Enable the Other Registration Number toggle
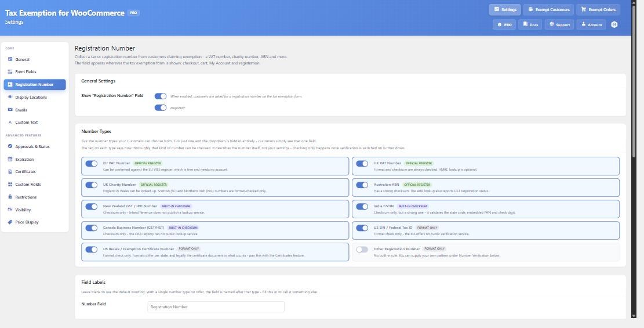This screenshot has height=328, width=644. [362, 250]
